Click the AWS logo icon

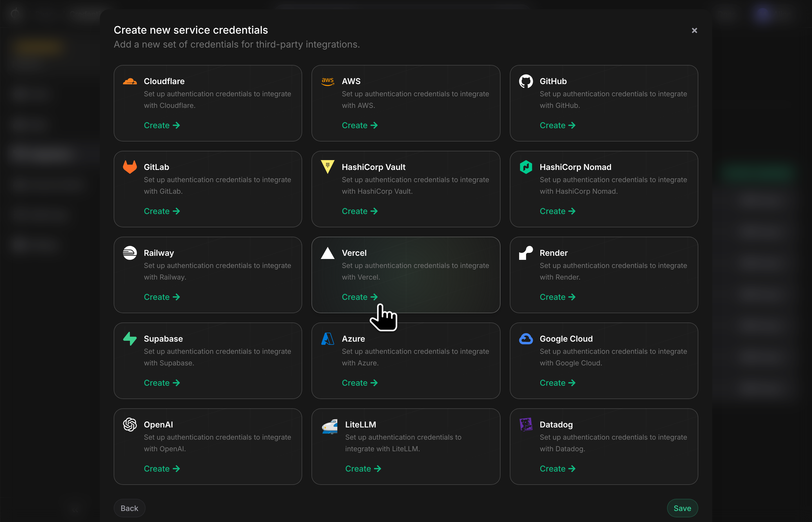point(328,81)
